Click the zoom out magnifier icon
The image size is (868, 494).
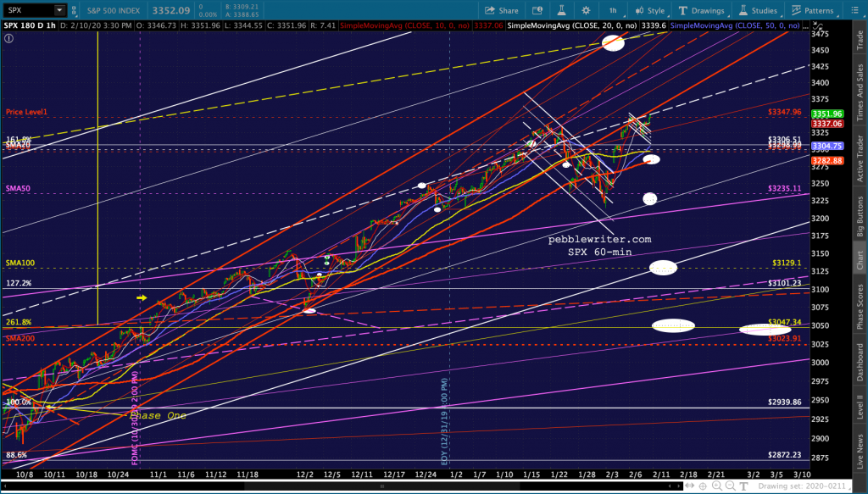[732, 486]
